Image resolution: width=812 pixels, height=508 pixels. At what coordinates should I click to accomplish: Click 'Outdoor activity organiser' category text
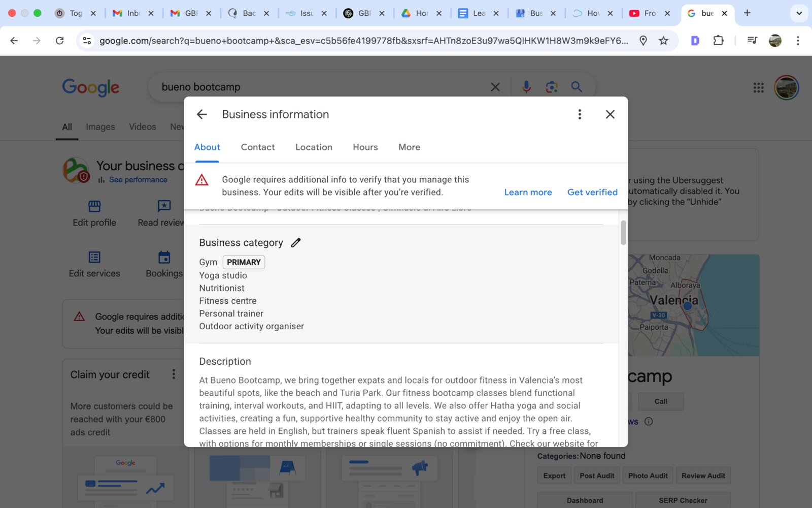pyautogui.click(x=251, y=326)
